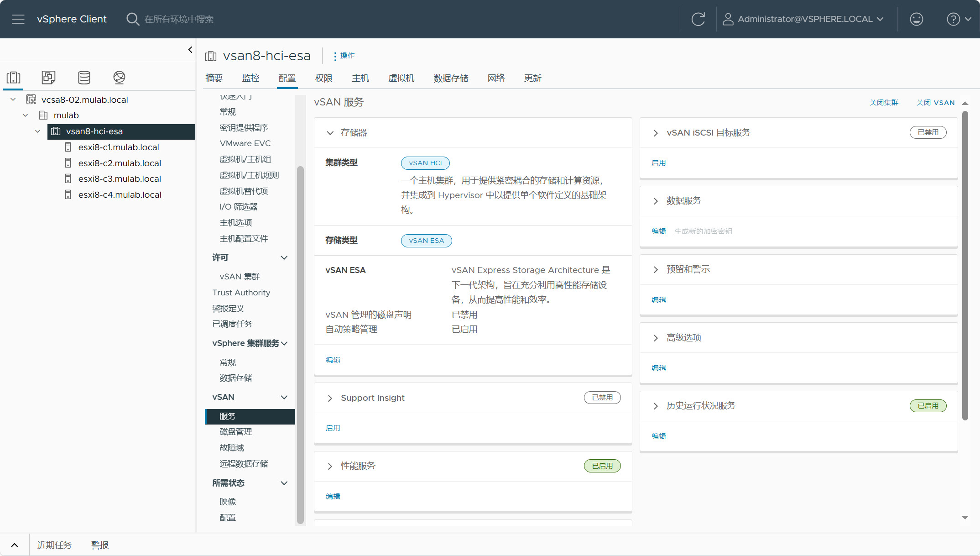This screenshot has height=556, width=980.
Task: Click the 关闭集群 link
Action: tap(884, 102)
